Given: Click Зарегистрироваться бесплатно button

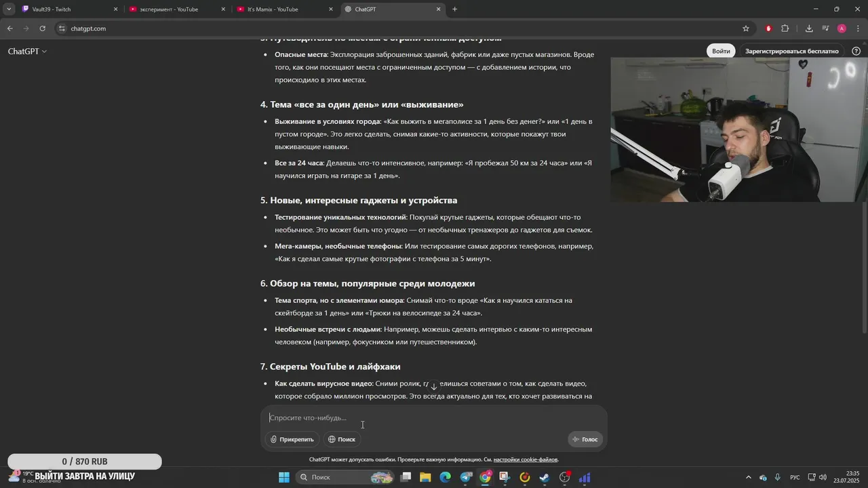Looking at the screenshot, I should pos(792,51).
